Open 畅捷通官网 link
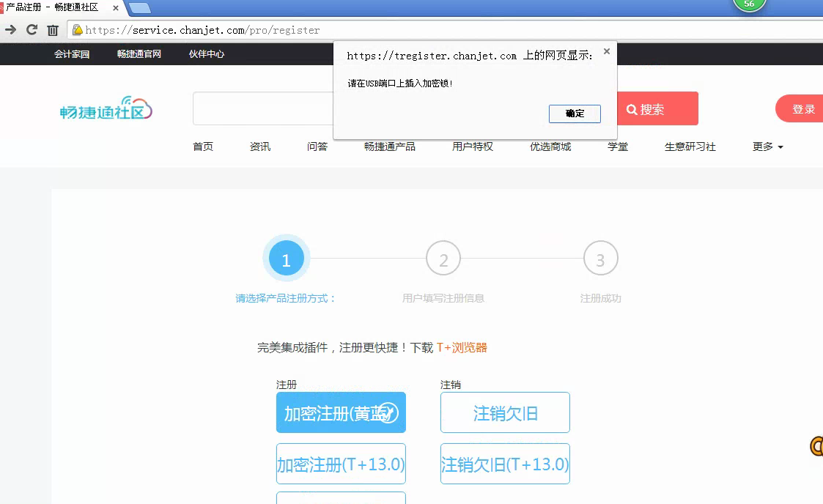 pyautogui.click(x=139, y=54)
